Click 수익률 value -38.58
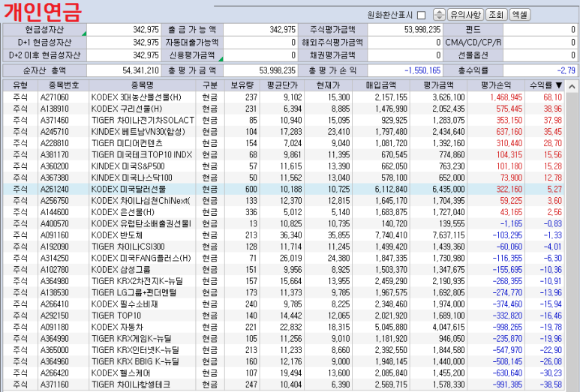This screenshot has width=580, height=392. coord(551,385)
